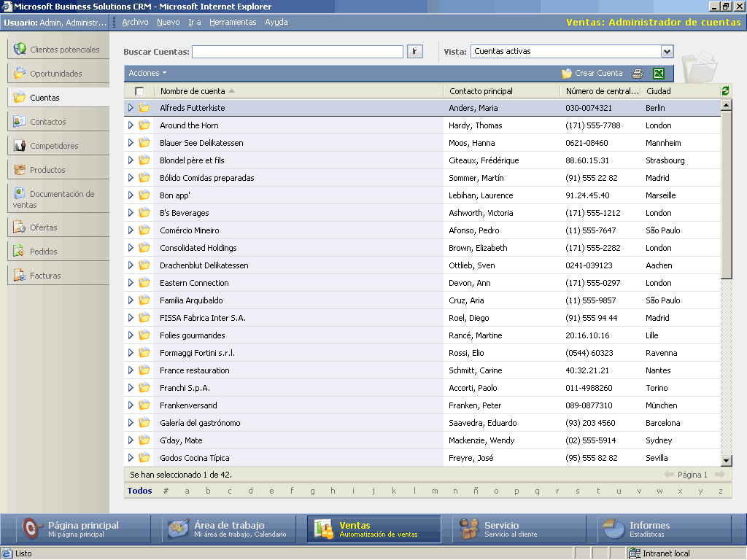Expand the Blondel père et fils row

point(131,160)
